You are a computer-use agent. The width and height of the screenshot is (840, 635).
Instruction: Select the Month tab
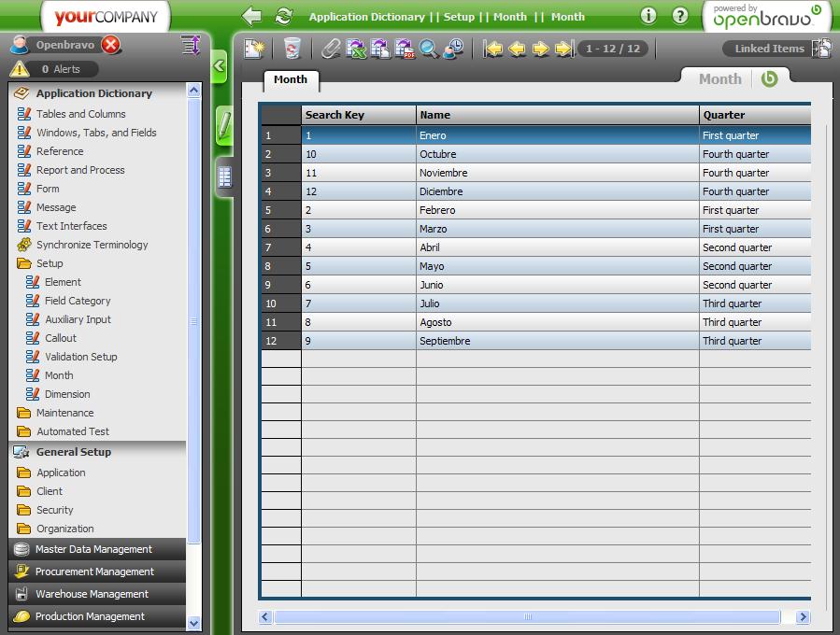click(290, 80)
